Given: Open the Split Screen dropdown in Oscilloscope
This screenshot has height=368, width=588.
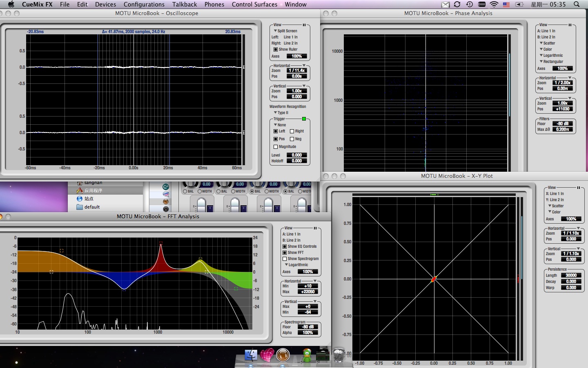Looking at the screenshot, I should pos(285,31).
